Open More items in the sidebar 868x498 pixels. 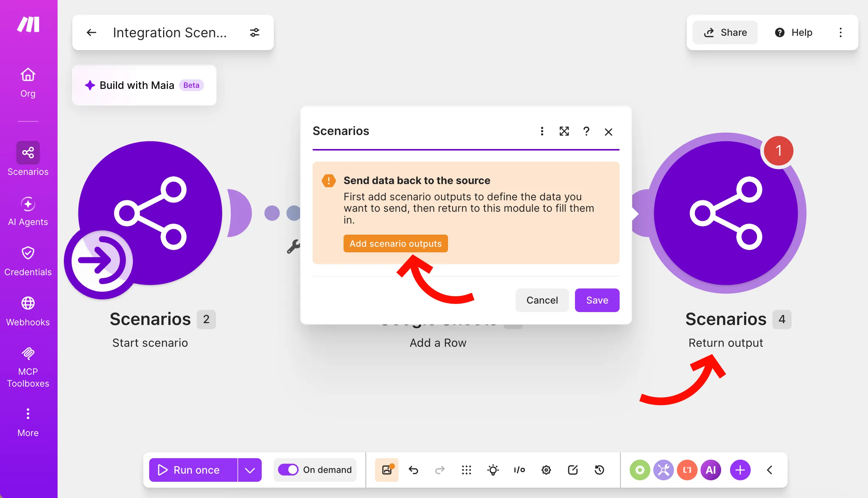click(28, 422)
